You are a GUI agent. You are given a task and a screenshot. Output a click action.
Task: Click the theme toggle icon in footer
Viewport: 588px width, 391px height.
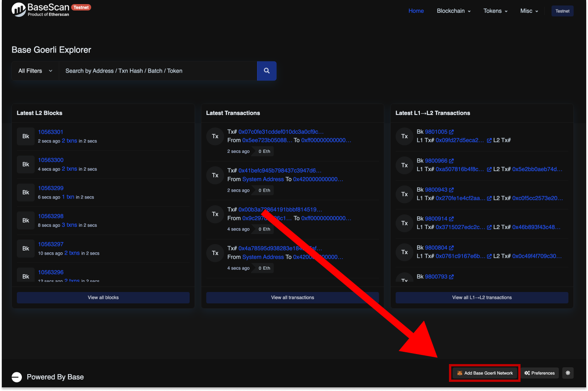coord(567,373)
